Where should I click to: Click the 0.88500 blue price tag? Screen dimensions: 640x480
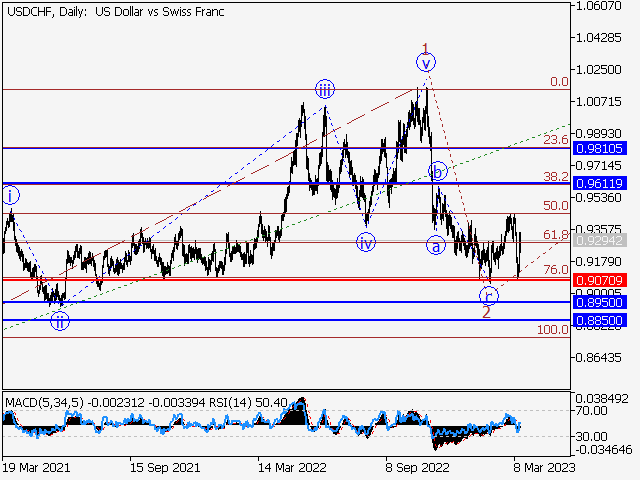pyautogui.click(x=600, y=320)
